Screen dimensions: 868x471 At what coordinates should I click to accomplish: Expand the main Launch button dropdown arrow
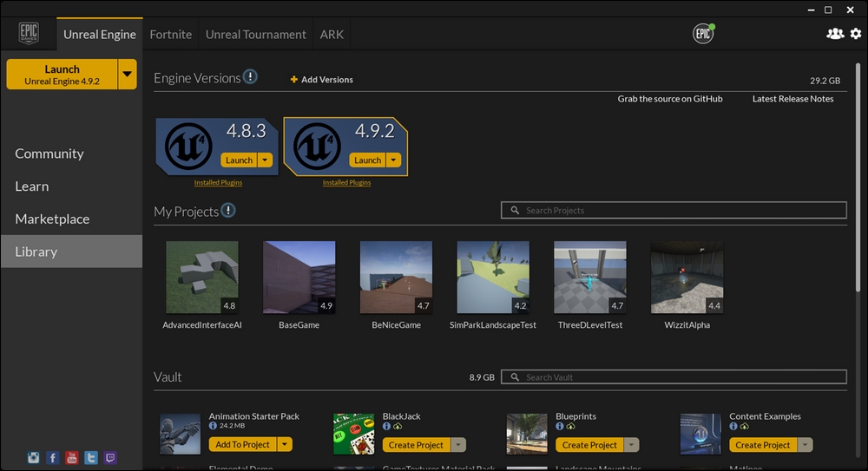click(x=128, y=75)
